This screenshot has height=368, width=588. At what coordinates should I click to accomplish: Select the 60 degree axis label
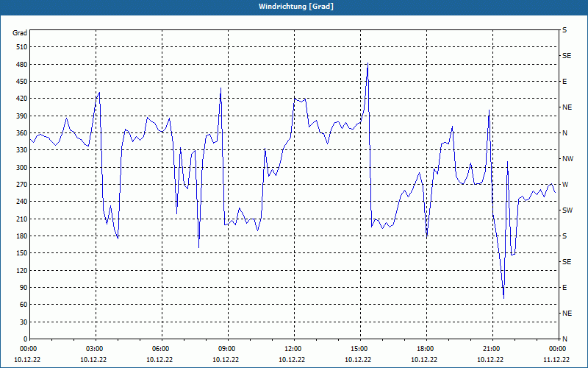point(23,305)
